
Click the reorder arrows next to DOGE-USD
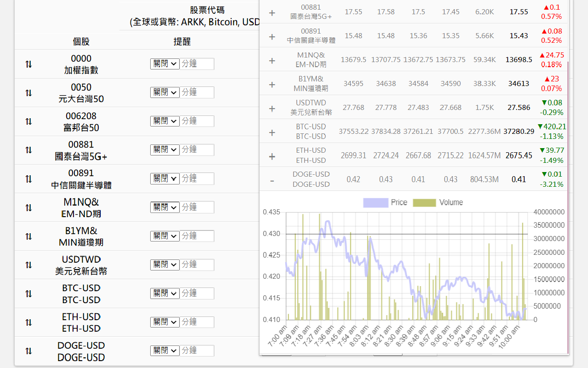click(x=28, y=351)
